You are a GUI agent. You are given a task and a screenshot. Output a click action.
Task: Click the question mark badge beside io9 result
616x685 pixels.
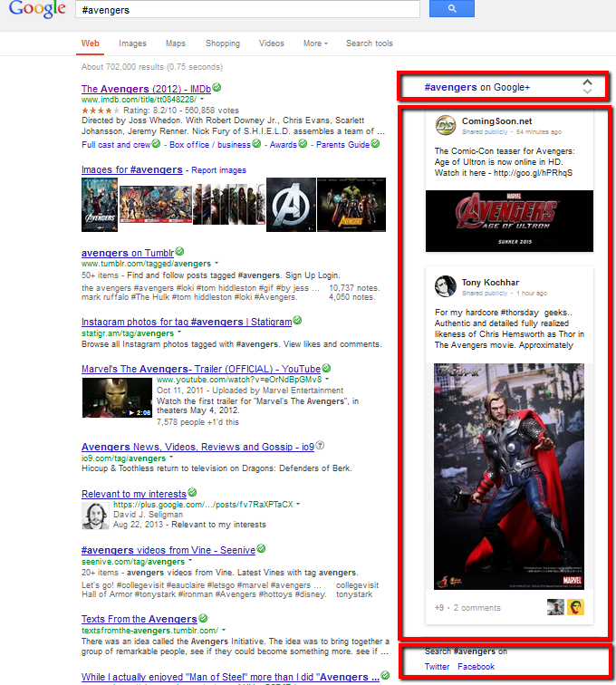320,445
